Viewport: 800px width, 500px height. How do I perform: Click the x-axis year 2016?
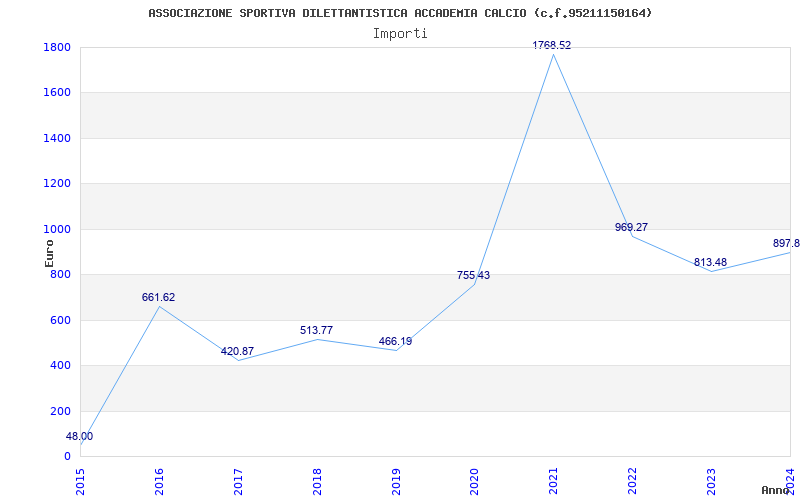pos(160,481)
